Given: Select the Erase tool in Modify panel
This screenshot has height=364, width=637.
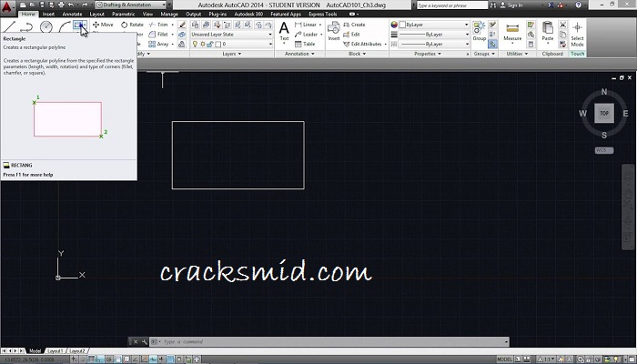Looking at the screenshot, I should (x=182, y=25).
